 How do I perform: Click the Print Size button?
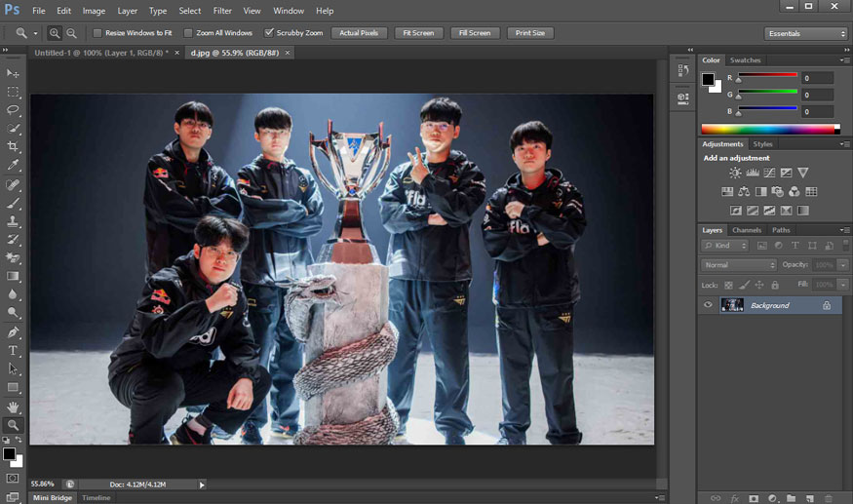pos(530,33)
